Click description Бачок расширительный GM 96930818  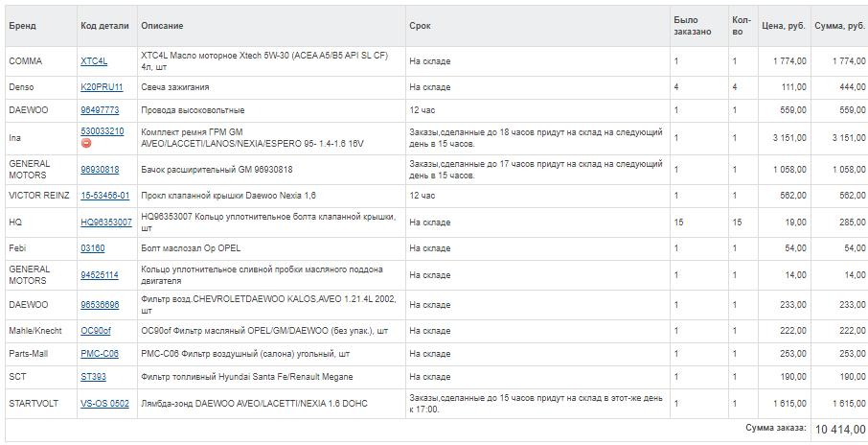tap(217, 170)
